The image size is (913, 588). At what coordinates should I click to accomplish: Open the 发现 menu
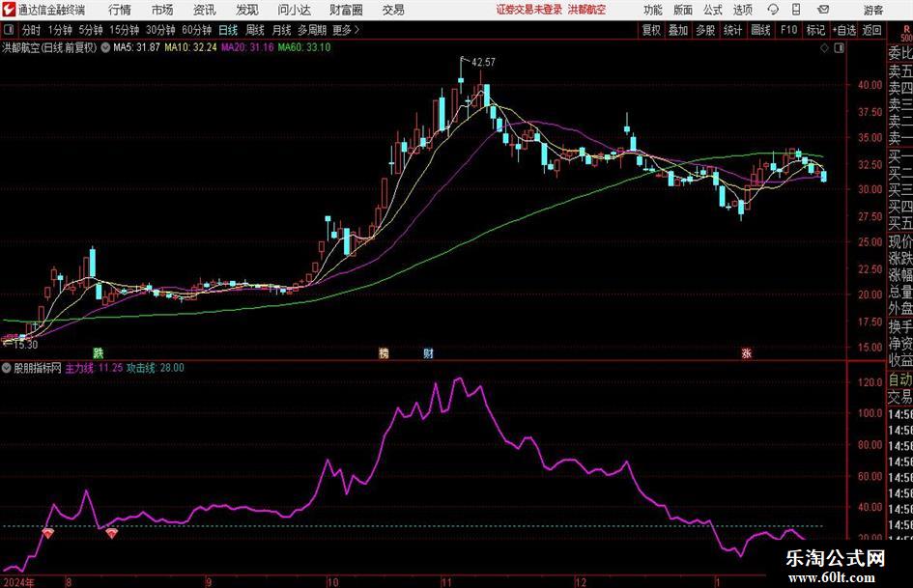click(x=247, y=10)
